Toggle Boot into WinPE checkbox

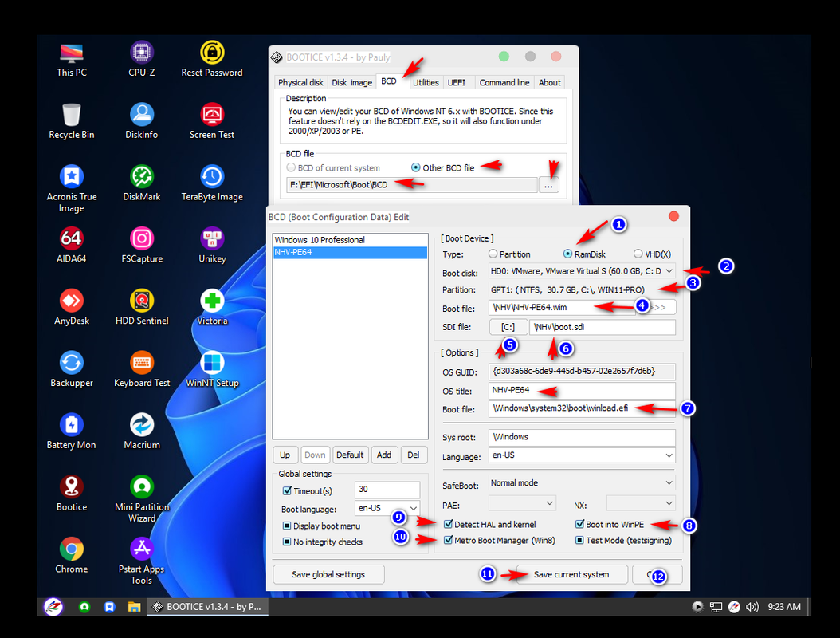click(579, 524)
